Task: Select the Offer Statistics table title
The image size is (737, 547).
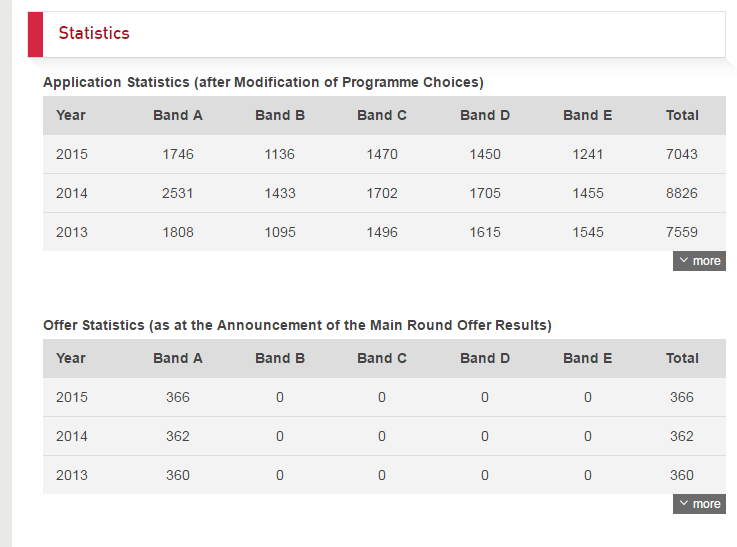Action: click(297, 325)
